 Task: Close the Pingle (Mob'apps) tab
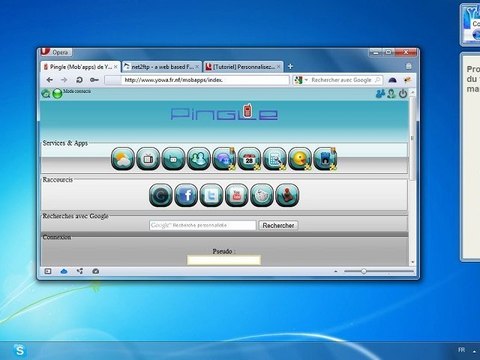click(116, 67)
